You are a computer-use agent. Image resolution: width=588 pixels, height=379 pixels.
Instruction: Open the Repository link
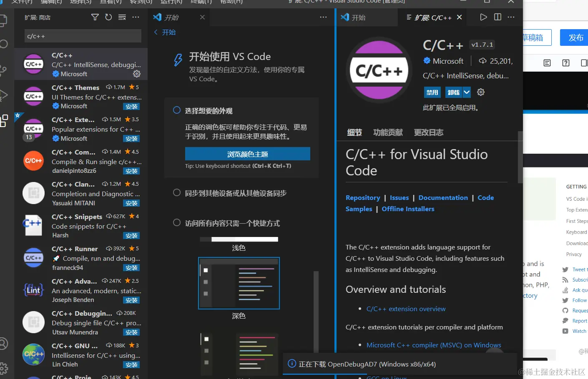(x=363, y=197)
